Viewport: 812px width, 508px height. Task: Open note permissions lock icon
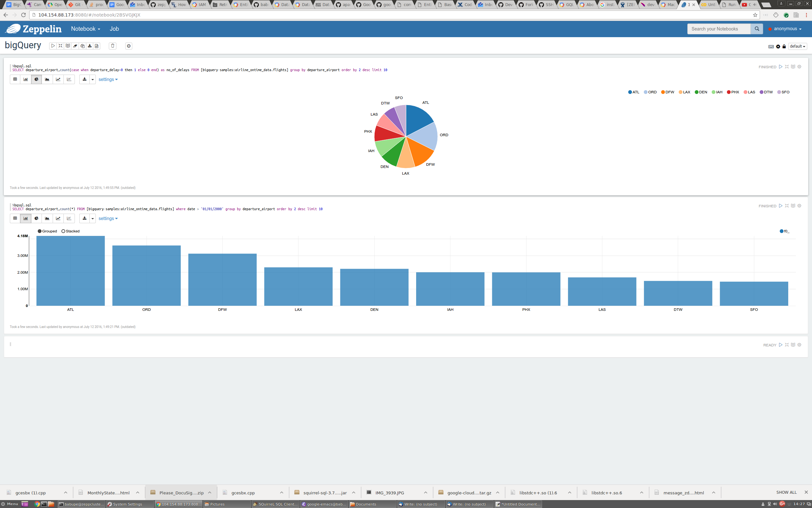784,46
